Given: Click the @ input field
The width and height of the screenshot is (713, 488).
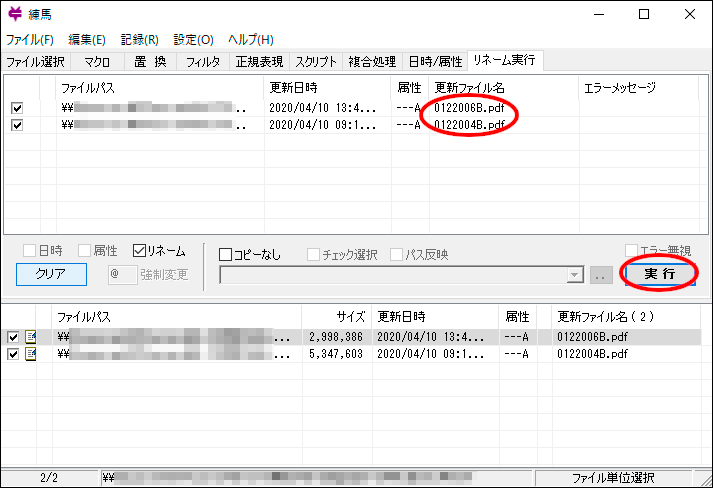Looking at the screenshot, I should point(123,275).
